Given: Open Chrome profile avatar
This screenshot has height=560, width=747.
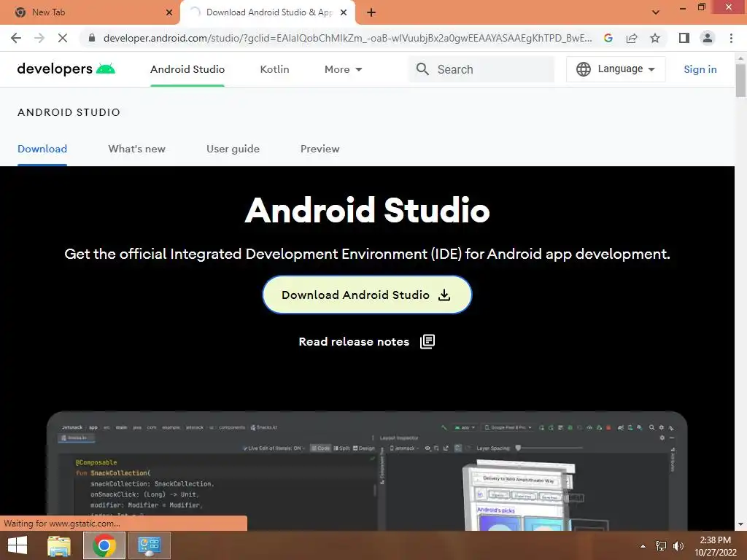Looking at the screenshot, I should point(708,38).
